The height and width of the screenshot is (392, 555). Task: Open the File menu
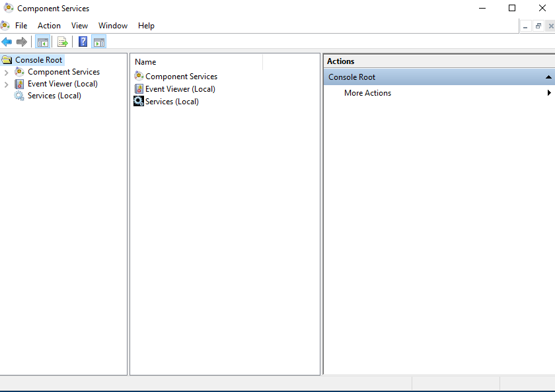pyautogui.click(x=21, y=26)
